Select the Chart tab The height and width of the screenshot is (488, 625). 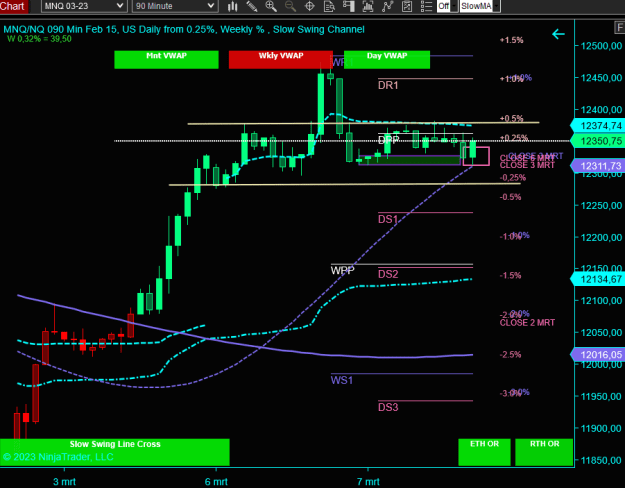click(x=14, y=6)
